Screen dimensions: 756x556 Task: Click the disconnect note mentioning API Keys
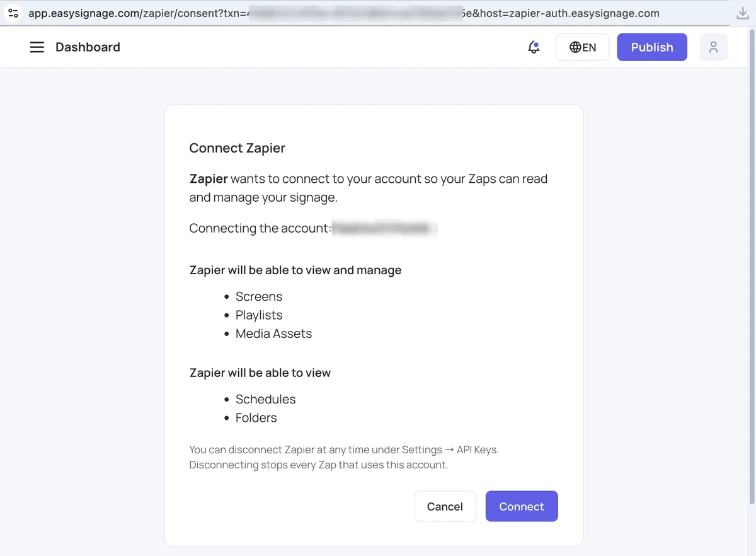[344, 457]
